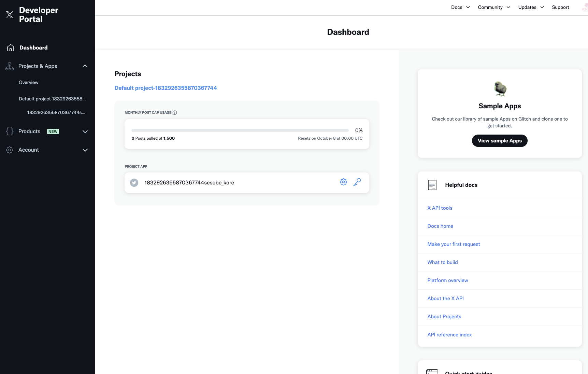Open the Docs home link
588x374 pixels.
click(x=440, y=226)
